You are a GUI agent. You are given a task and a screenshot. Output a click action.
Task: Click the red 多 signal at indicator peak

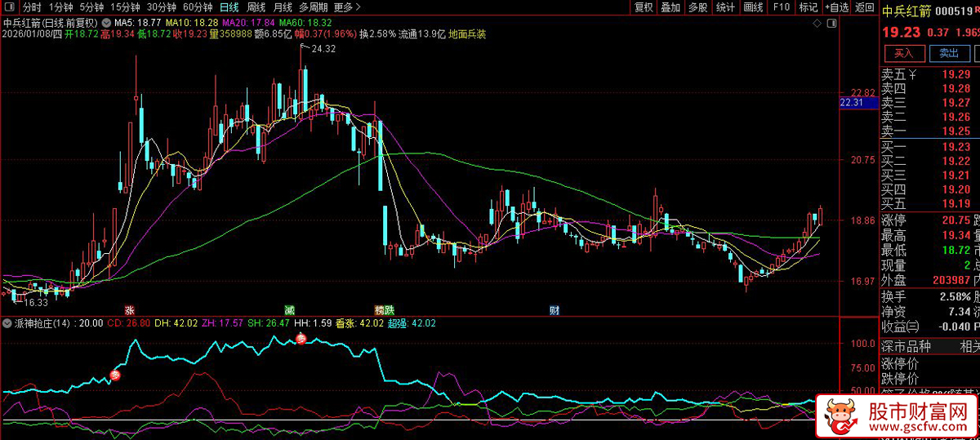[301, 339]
